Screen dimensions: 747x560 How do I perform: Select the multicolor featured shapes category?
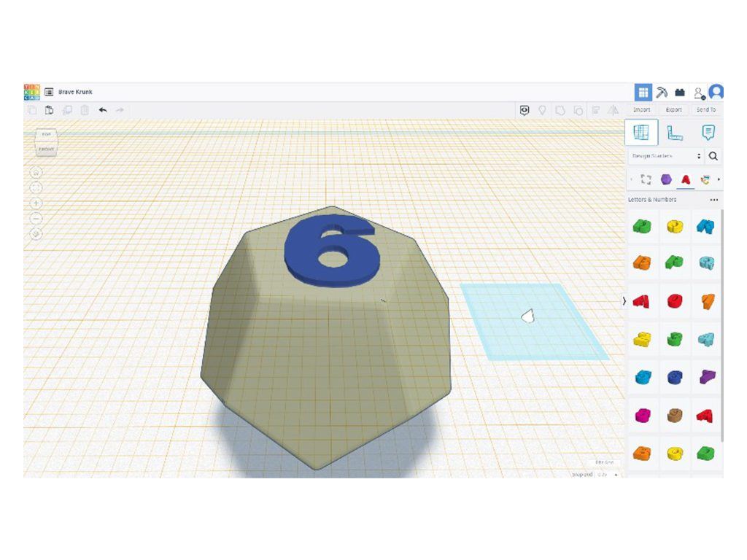(705, 179)
